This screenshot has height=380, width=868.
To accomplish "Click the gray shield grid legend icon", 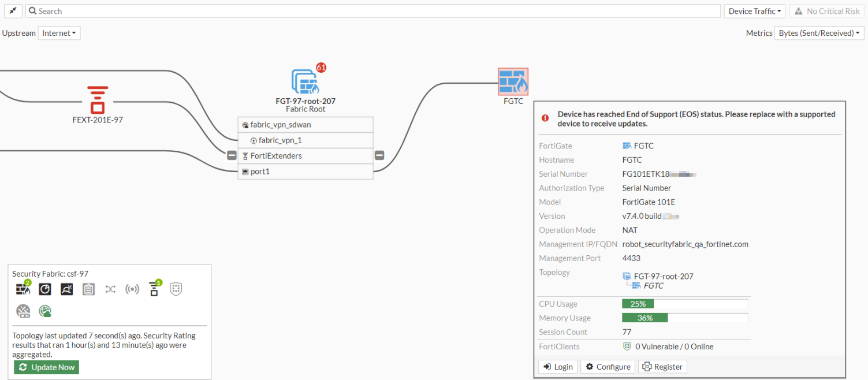I will (x=176, y=289).
